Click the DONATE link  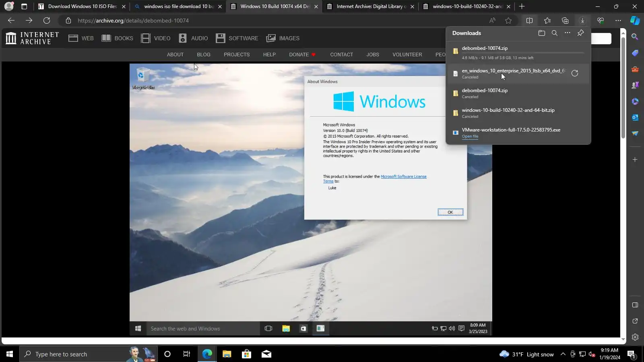click(x=302, y=55)
